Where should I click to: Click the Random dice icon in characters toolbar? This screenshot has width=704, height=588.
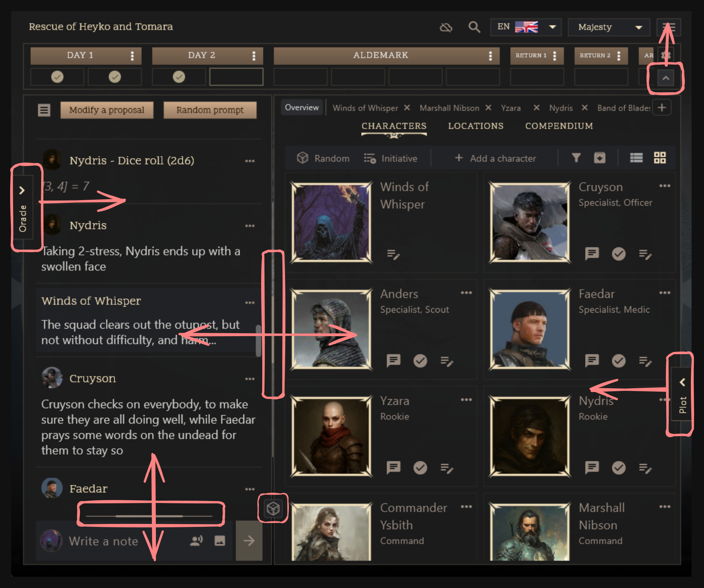point(303,158)
